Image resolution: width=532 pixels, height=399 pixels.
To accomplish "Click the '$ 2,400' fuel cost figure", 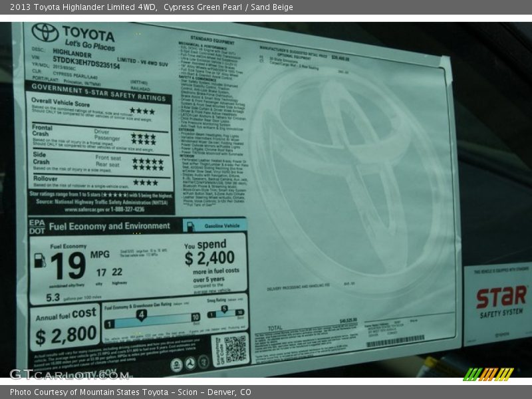I will pyautogui.click(x=209, y=258).
